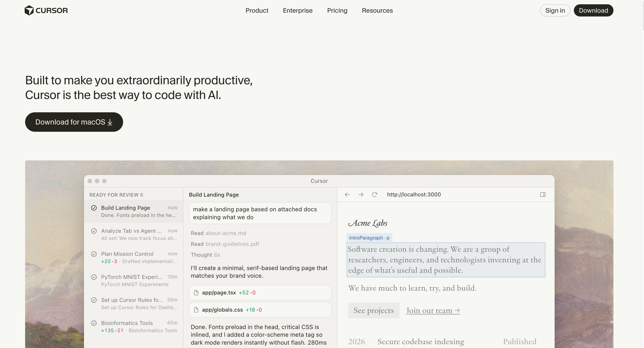Click the Sign in button

555,10
